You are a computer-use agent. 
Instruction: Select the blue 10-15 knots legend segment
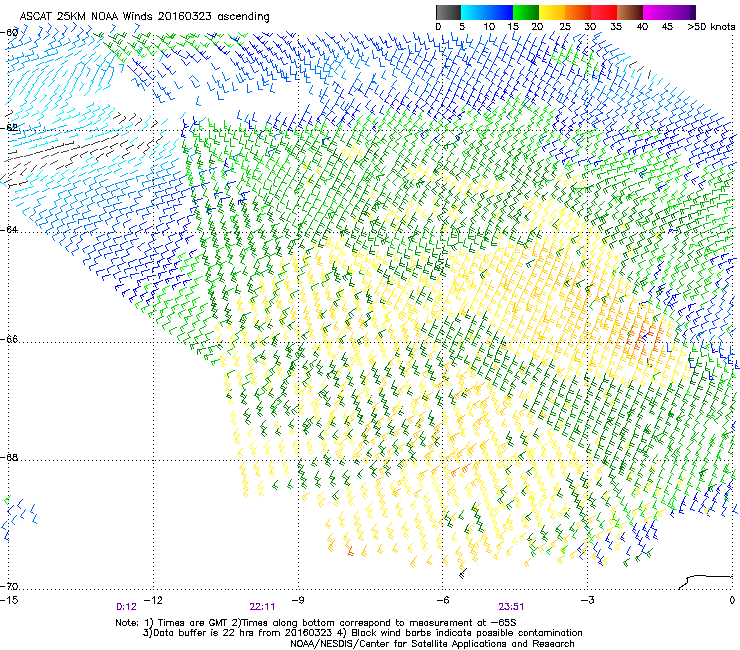(500, 12)
